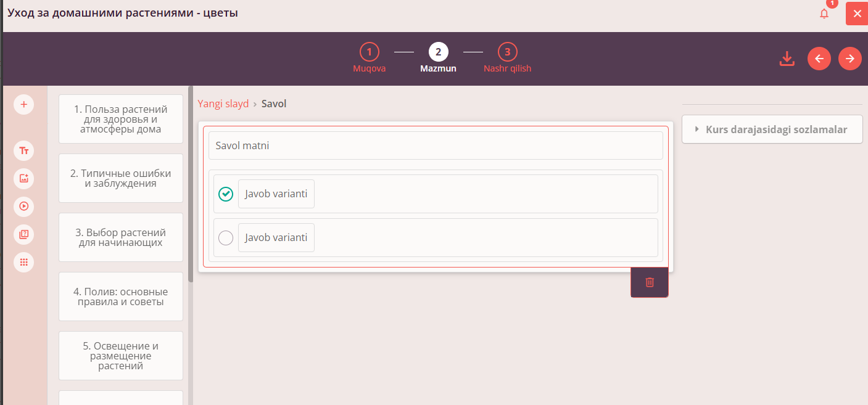Click the download icon in header
Viewport: 868px width, 405px height.
(787, 59)
